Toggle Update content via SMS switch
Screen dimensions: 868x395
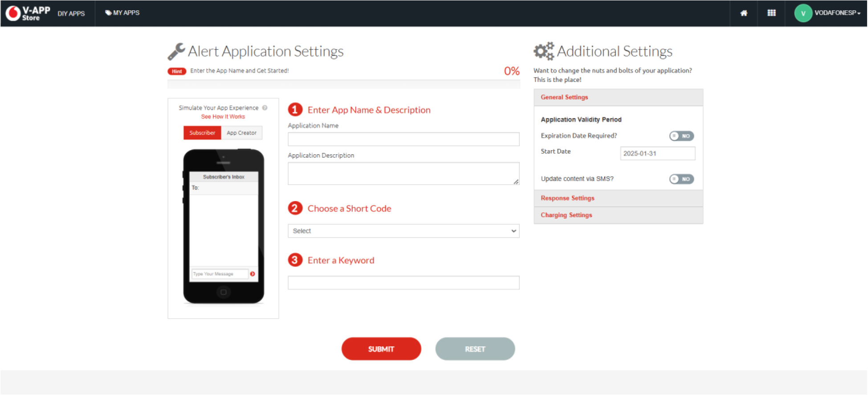pos(681,179)
